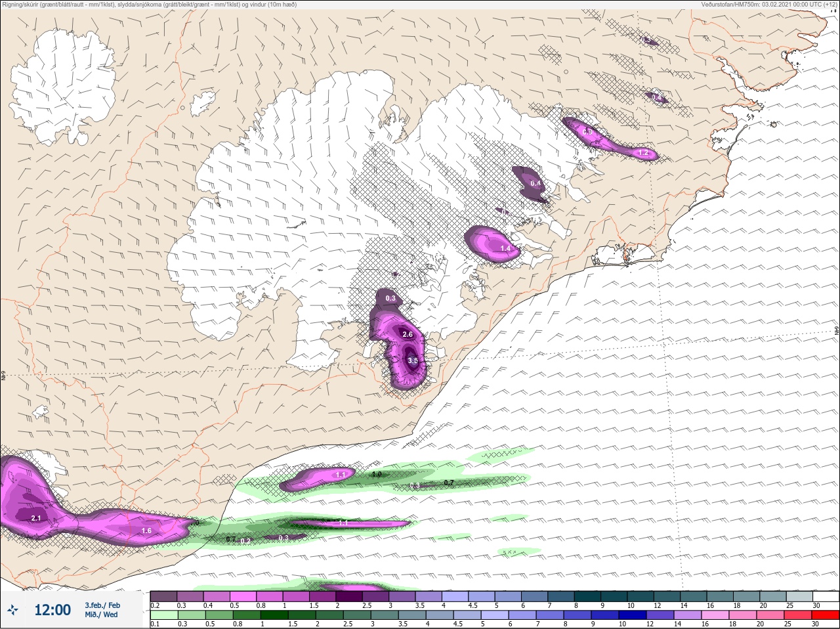Click the 1.0 value on the green rain band
The height and width of the screenshot is (629, 840).
pyautogui.click(x=377, y=474)
